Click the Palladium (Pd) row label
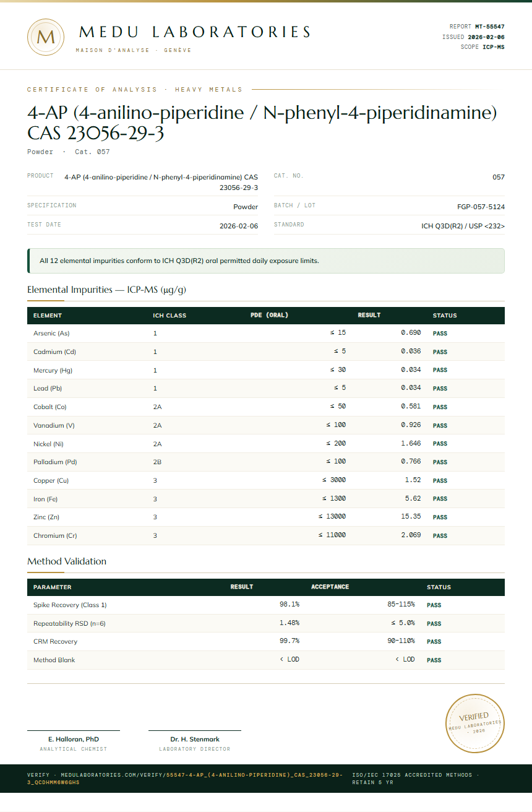 (55, 462)
